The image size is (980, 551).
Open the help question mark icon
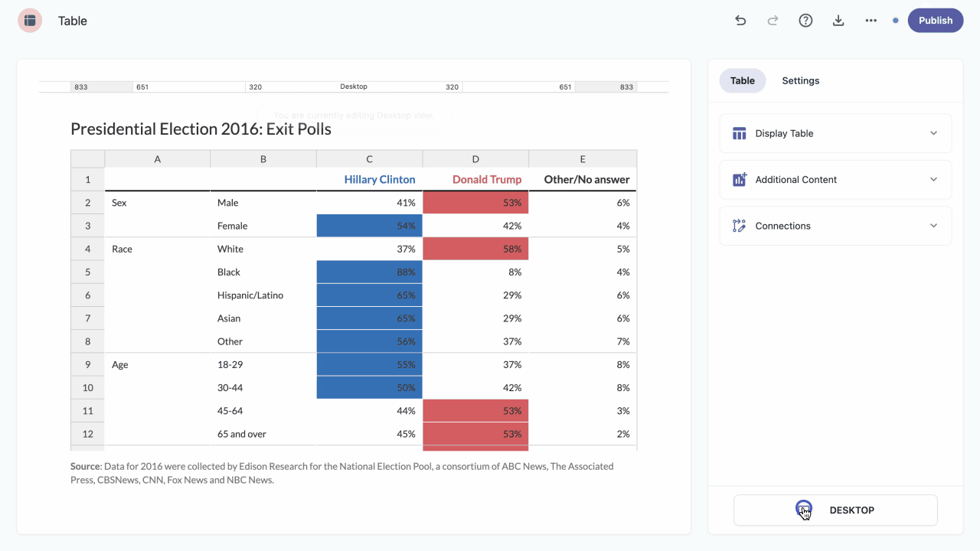pos(805,21)
